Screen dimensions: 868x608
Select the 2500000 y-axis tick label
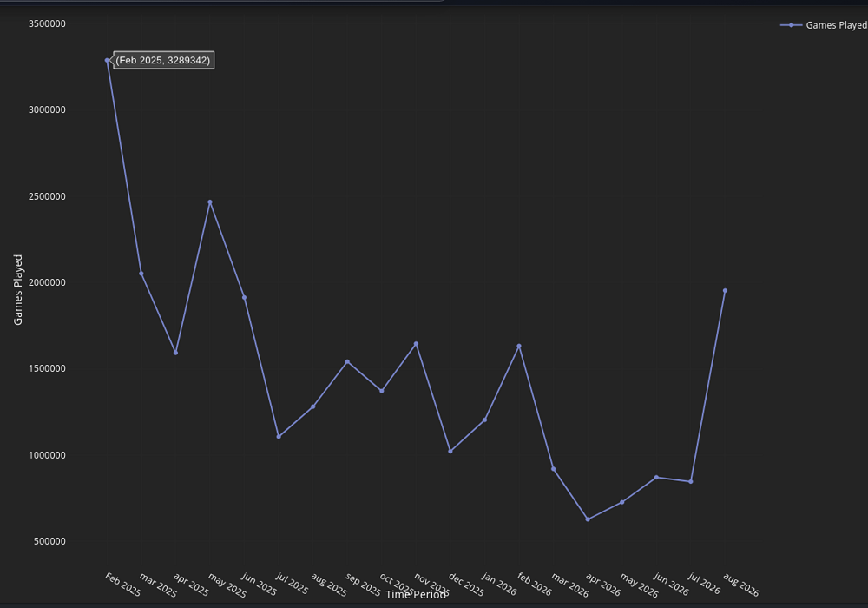(47, 196)
